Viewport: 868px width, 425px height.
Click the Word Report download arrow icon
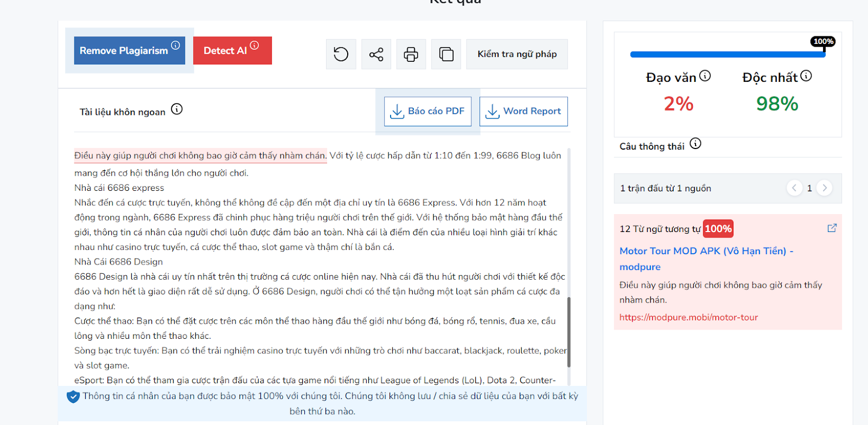(x=492, y=112)
